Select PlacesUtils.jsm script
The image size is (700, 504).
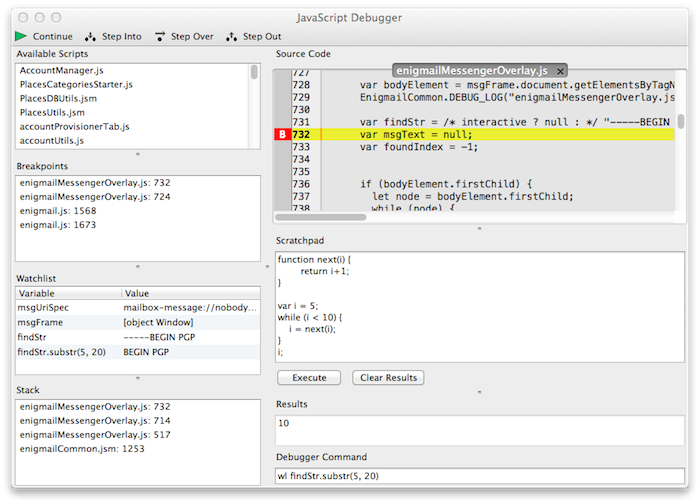[52, 112]
